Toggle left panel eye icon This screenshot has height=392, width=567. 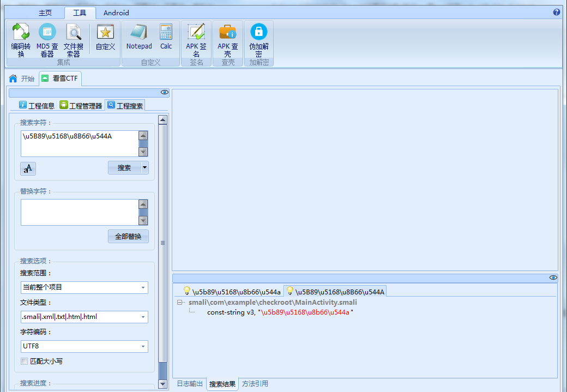pyautogui.click(x=165, y=92)
